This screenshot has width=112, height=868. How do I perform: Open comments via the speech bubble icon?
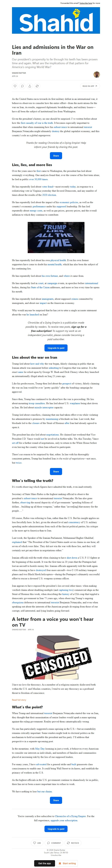[22, 86]
